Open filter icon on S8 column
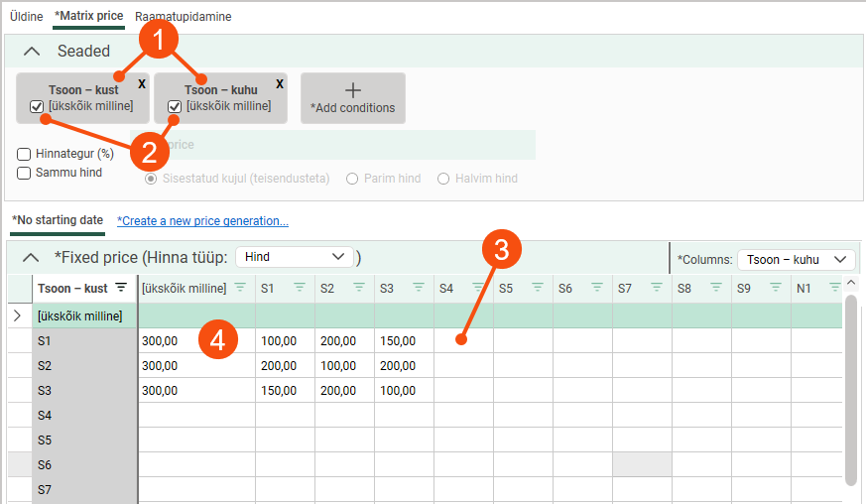The height and width of the screenshot is (504, 866). coord(716,288)
